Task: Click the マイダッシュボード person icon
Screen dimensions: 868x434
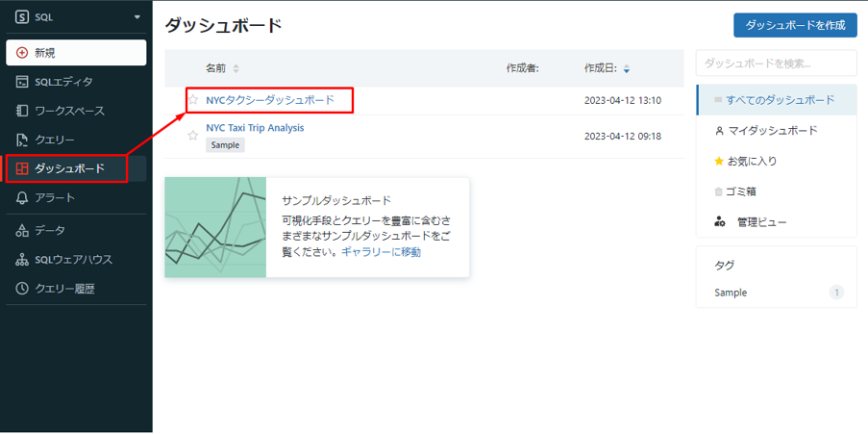Action: click(x=719, y=131)
